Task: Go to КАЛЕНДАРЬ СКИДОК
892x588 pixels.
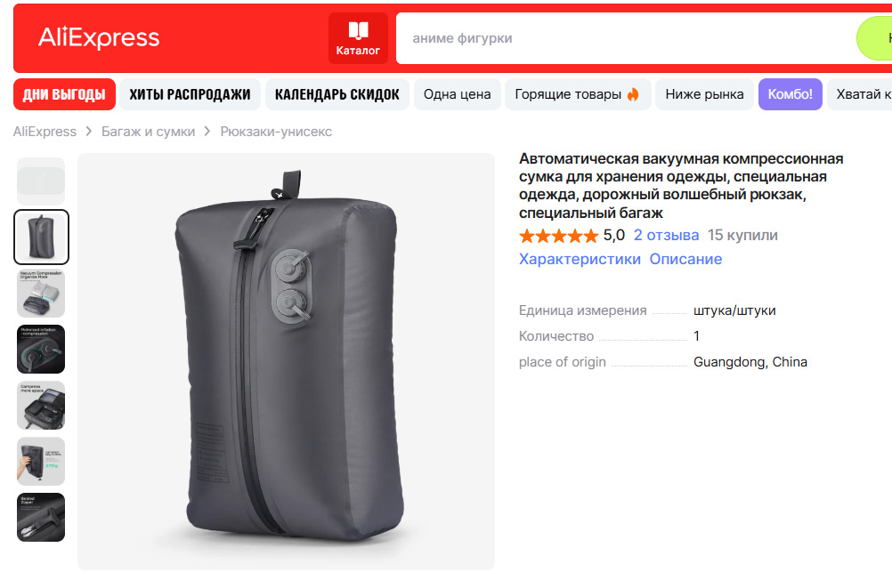Action: [x=337, y=94]
